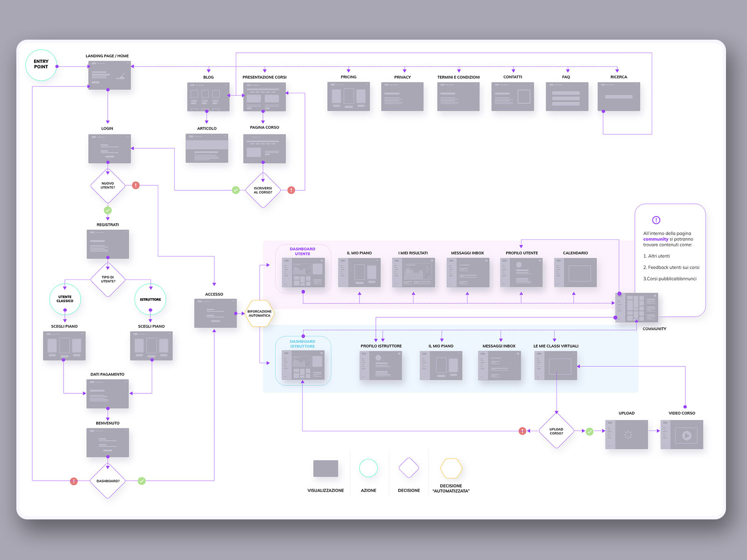The width and height of the screenshot is (747, 560).
Task: Click the Entry Point circle
Action: [41, 65]
